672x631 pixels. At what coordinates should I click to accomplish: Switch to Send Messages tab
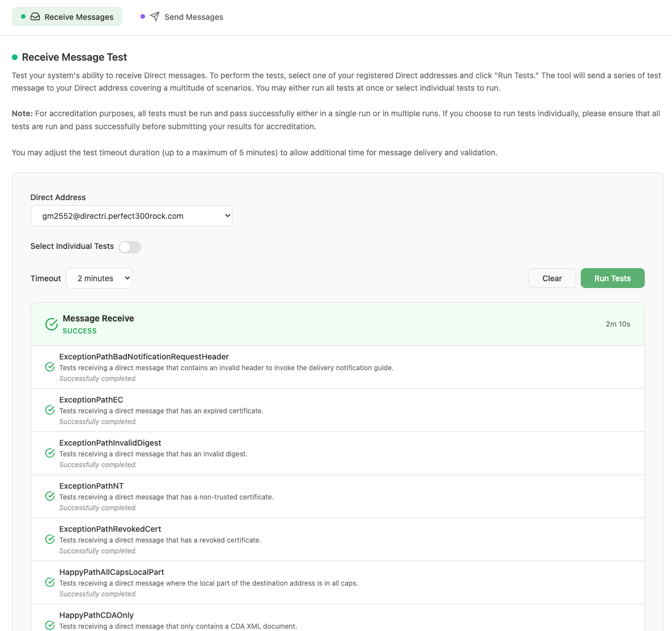click(x=182, y=17)
